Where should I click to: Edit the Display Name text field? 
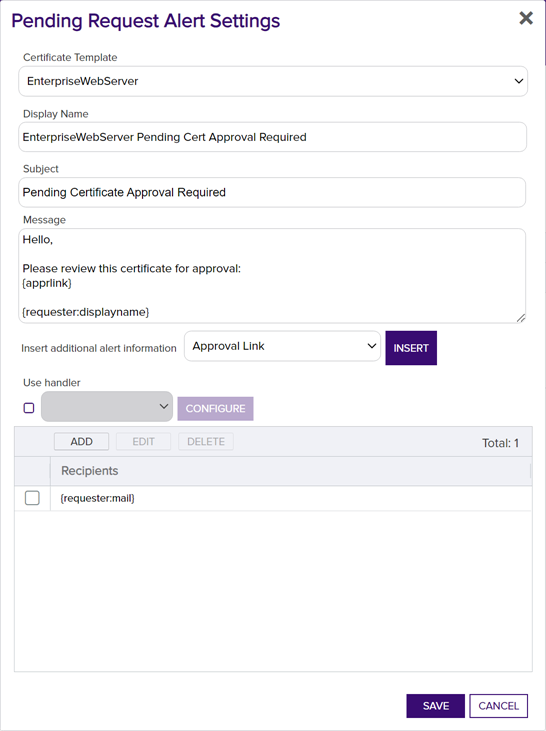[x=272, y=137]
